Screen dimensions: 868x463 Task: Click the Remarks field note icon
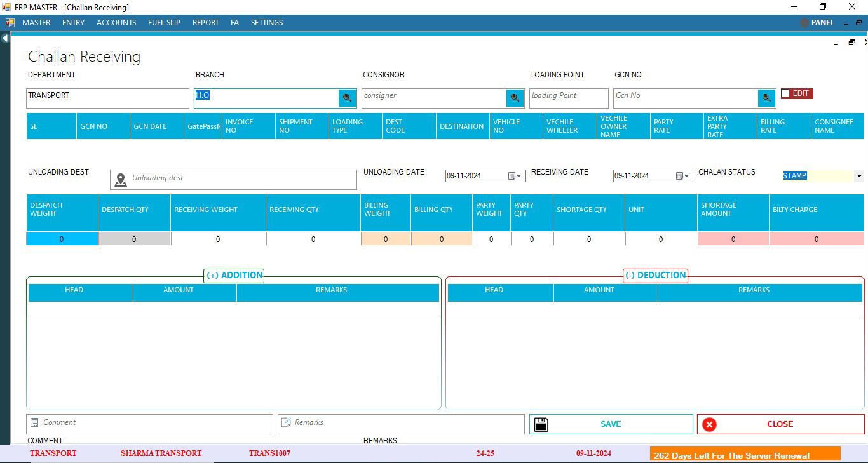point(286,422)
